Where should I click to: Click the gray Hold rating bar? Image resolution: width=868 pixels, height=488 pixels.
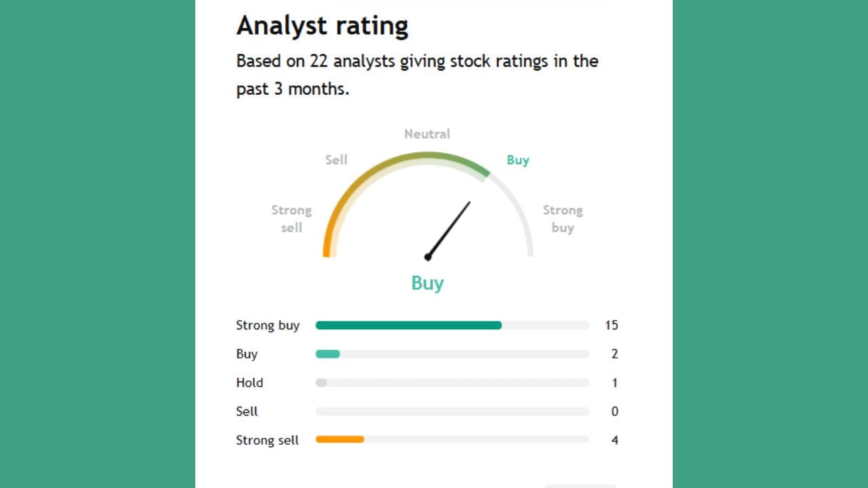click(321, 383)
